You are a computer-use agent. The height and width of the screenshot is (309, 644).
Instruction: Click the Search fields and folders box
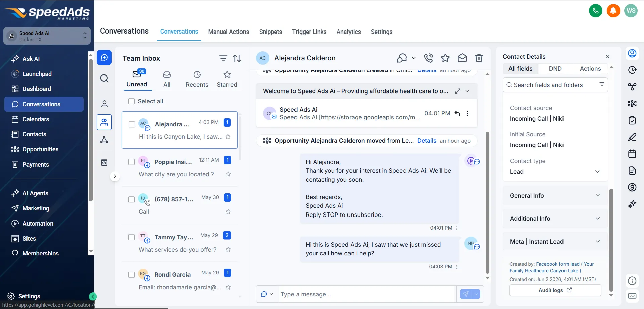point(555,85)
